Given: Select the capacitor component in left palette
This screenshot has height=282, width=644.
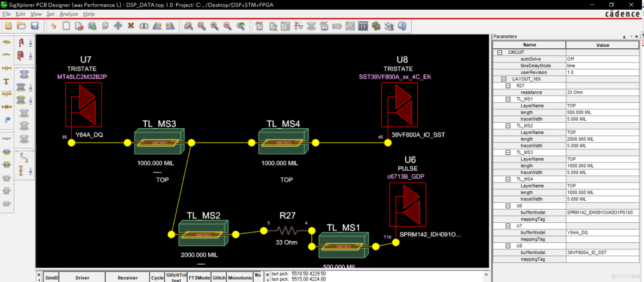Looking at the screenshot, I should tap(7, 68).
